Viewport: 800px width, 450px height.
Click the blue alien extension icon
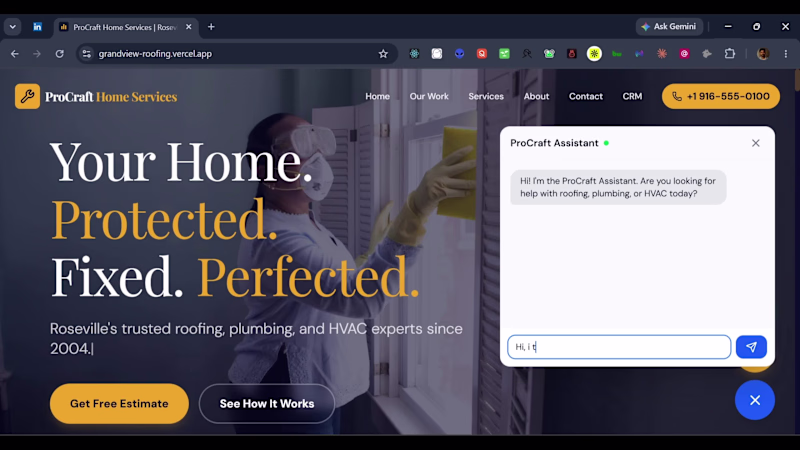coord(459,54)
